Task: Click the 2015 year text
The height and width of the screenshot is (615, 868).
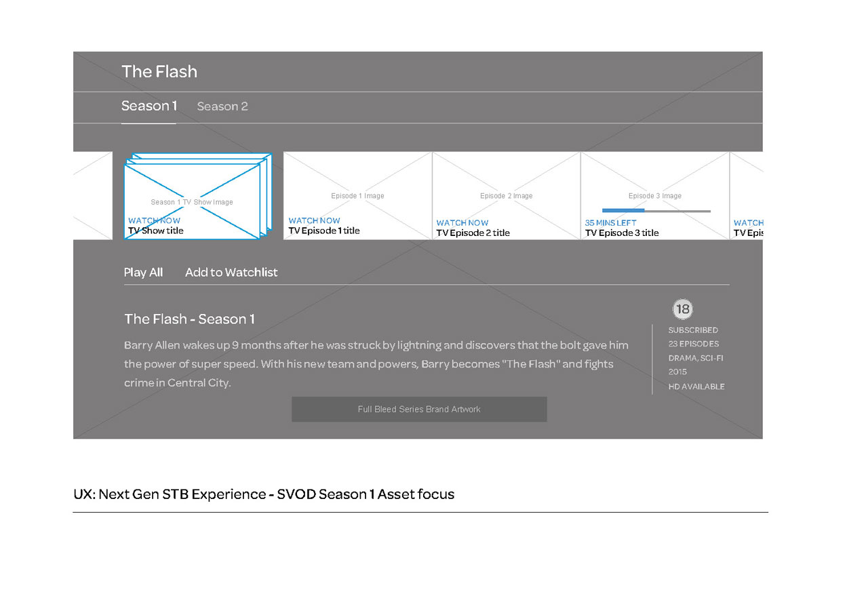Action: [x=677, y=372]
